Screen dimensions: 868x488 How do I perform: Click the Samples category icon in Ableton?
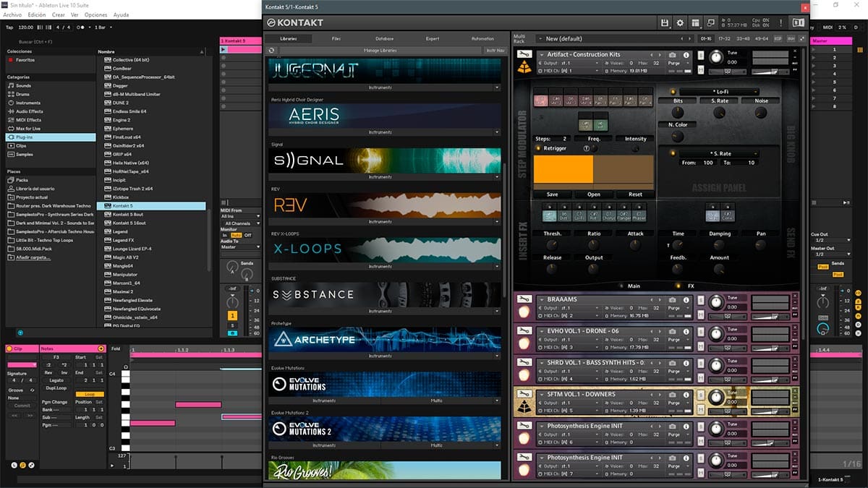11,154
